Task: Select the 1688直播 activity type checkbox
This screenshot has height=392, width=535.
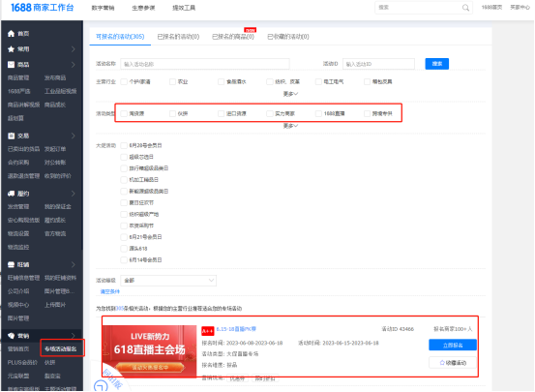Action: (x=318, y=113)
